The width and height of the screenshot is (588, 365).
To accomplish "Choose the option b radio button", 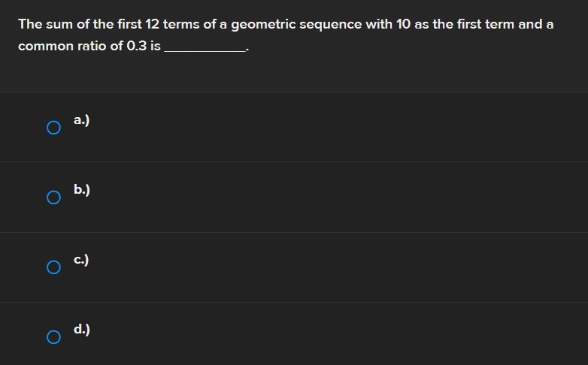I will point(53,198).
